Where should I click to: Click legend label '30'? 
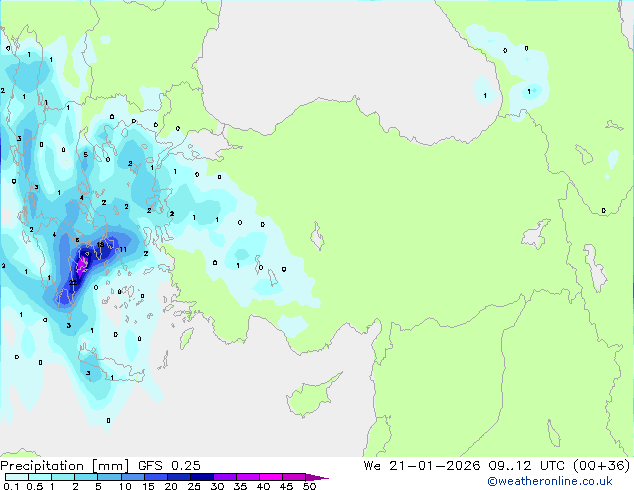(217, 486)
